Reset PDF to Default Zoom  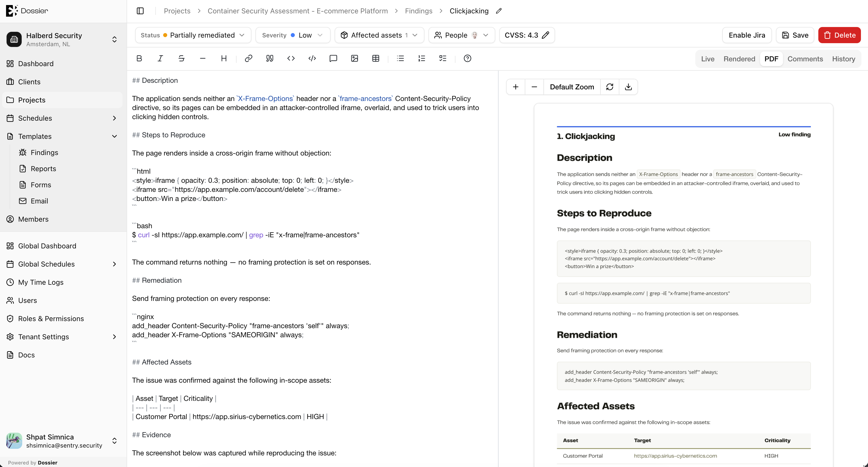click(x=572, y=87)
